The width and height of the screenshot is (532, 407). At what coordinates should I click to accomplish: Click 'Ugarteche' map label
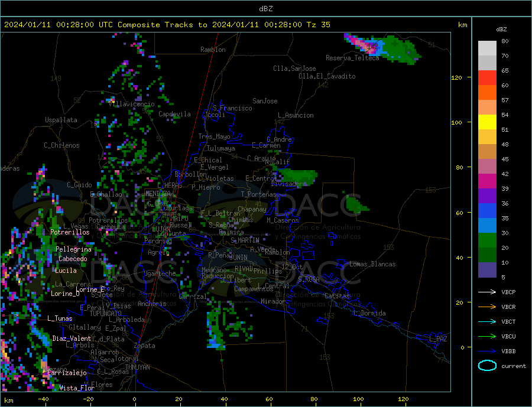pos(160,273)
